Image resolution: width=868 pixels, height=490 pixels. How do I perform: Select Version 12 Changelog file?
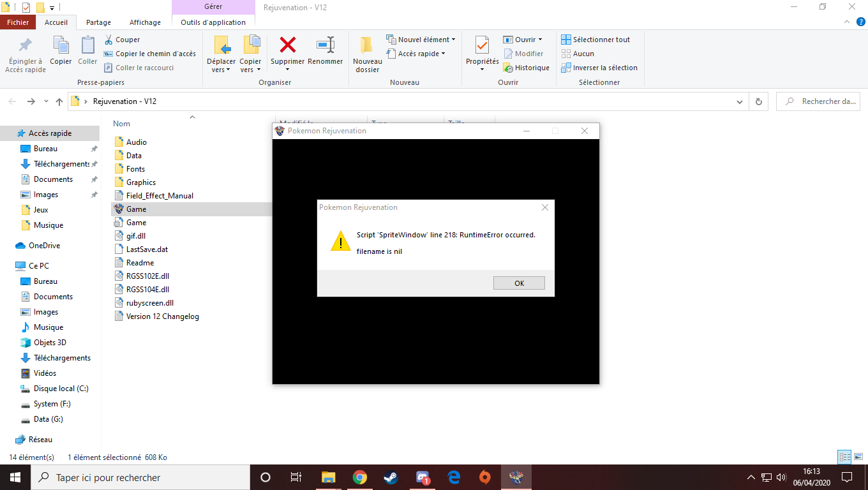(x=162, y=316)
